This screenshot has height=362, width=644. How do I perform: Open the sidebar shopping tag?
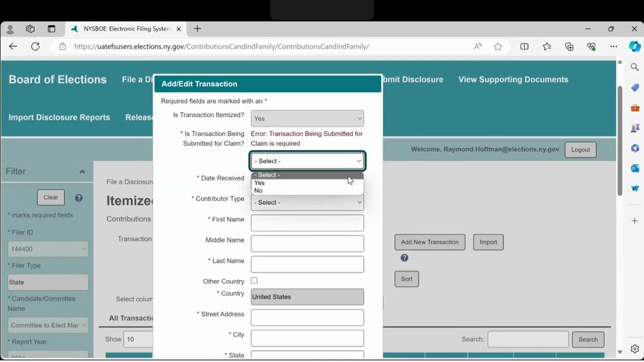point(634,87)
